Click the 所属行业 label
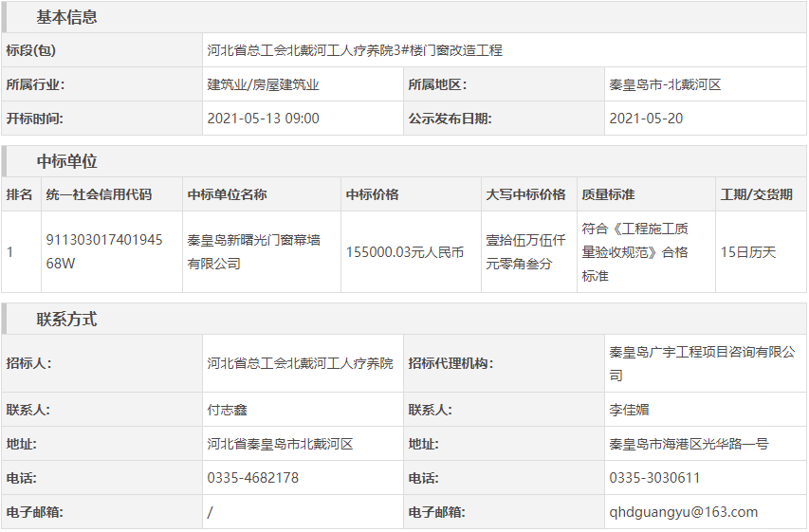This screenshot has width=809, height=532. coord(36,84)
